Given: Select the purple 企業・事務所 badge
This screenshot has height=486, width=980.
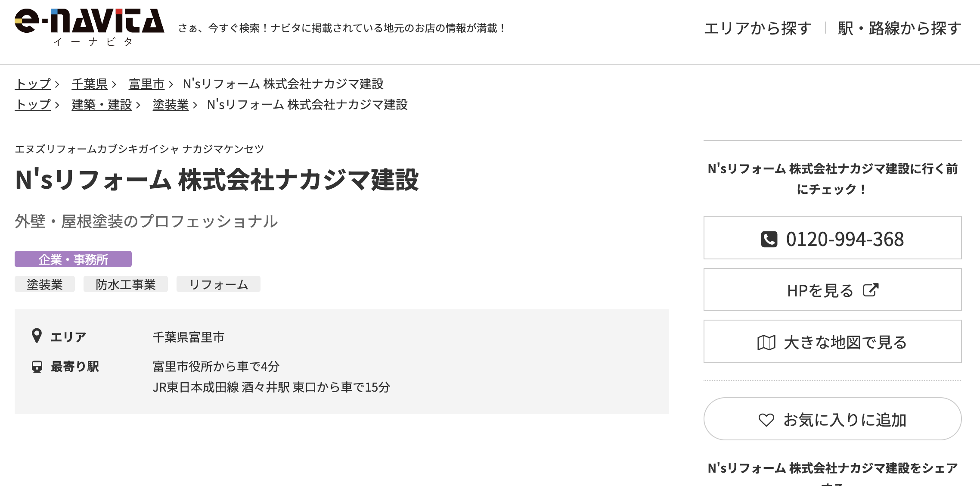Looking at the screenshot, I should [73, 259].
